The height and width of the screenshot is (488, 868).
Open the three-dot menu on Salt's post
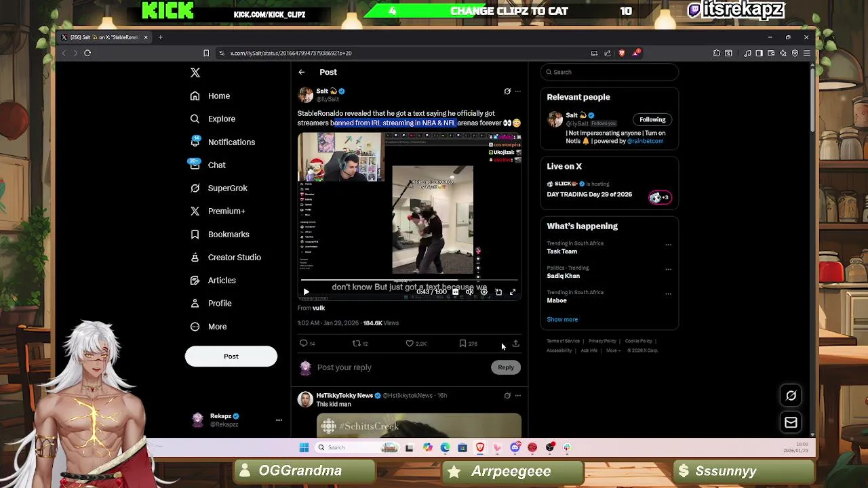[x=518, y=91]
